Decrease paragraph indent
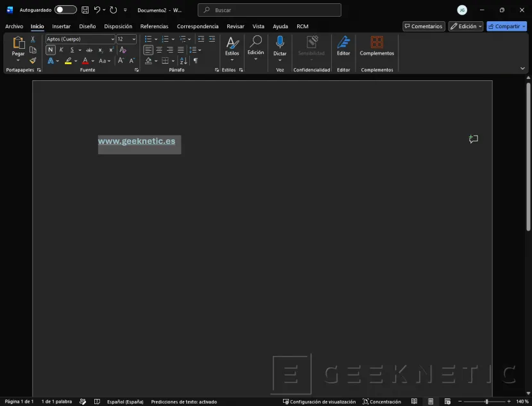532x406 pixels. tap(202, 39)
